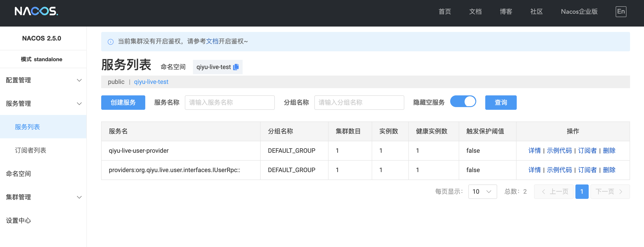Toggle the hide empty services switch
The image size is (644, 247).
(x=463, y=102)
